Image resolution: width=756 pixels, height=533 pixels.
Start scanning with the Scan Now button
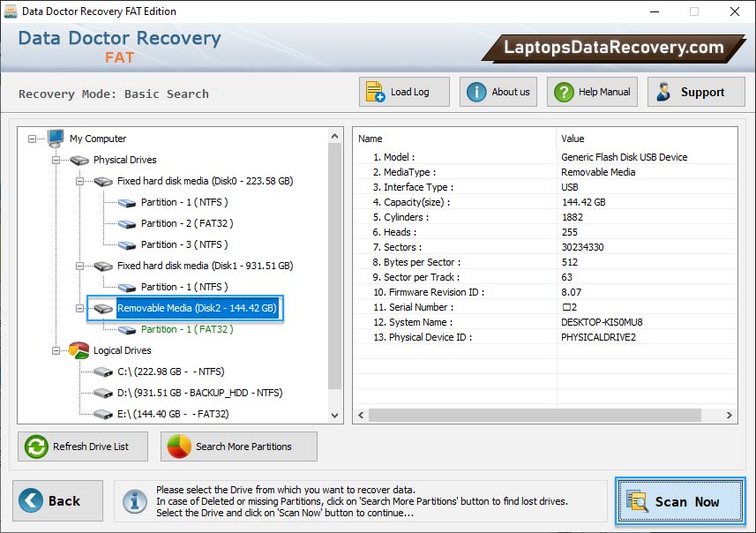tap(680, 501)
